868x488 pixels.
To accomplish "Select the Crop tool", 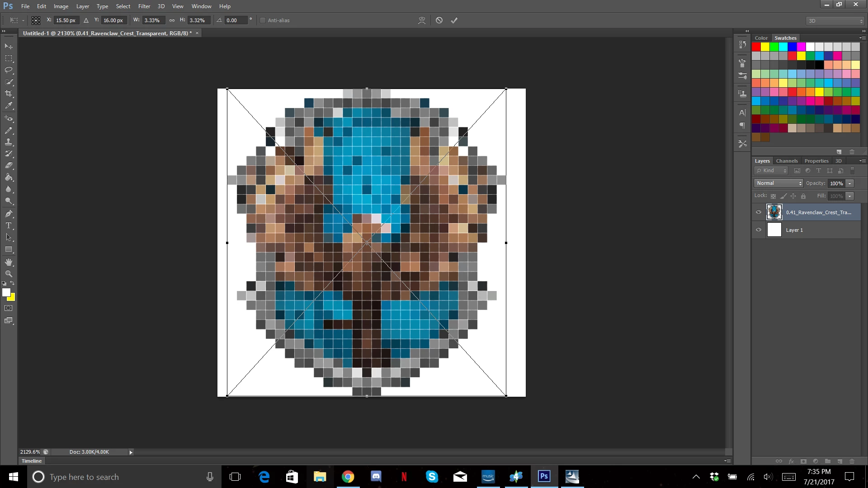I will coord(9,94).
